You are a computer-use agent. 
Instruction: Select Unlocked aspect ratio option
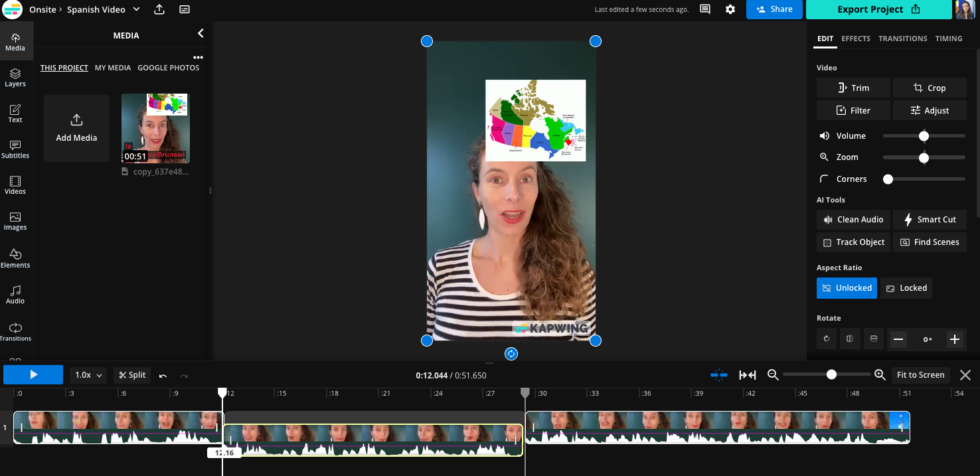coord(847,288)
